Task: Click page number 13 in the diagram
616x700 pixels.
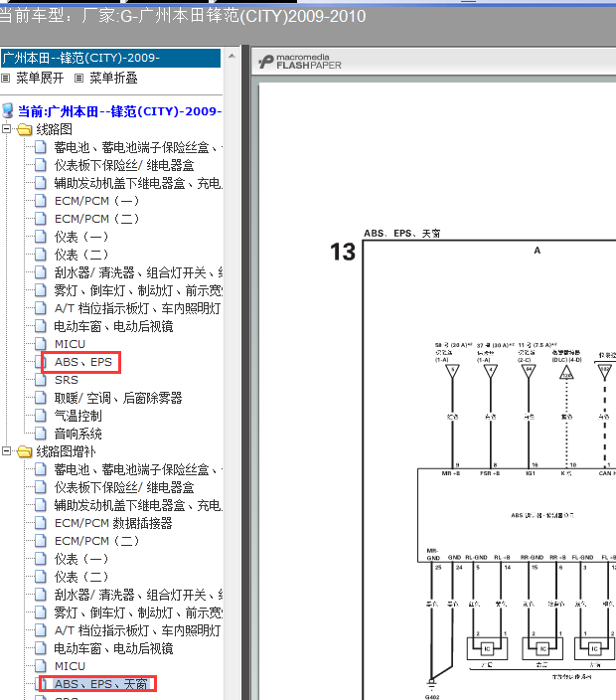Action: click(343, 252)
